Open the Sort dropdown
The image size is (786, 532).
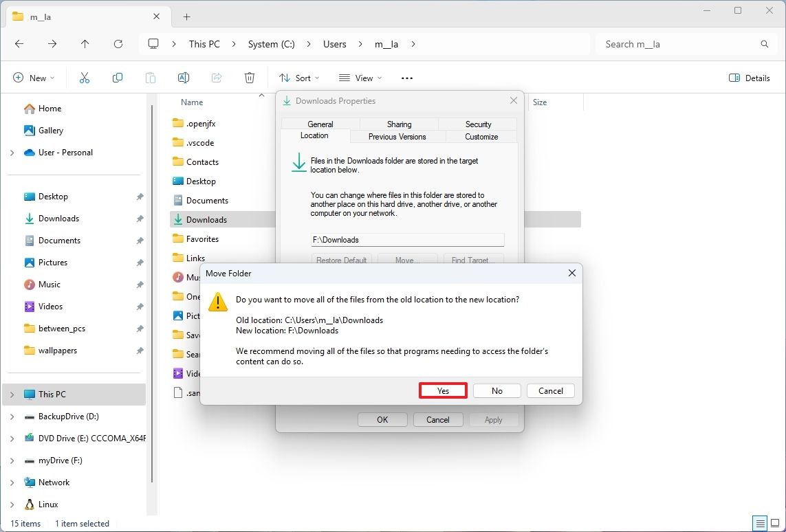pyautogui.click(x=298, y=78)
